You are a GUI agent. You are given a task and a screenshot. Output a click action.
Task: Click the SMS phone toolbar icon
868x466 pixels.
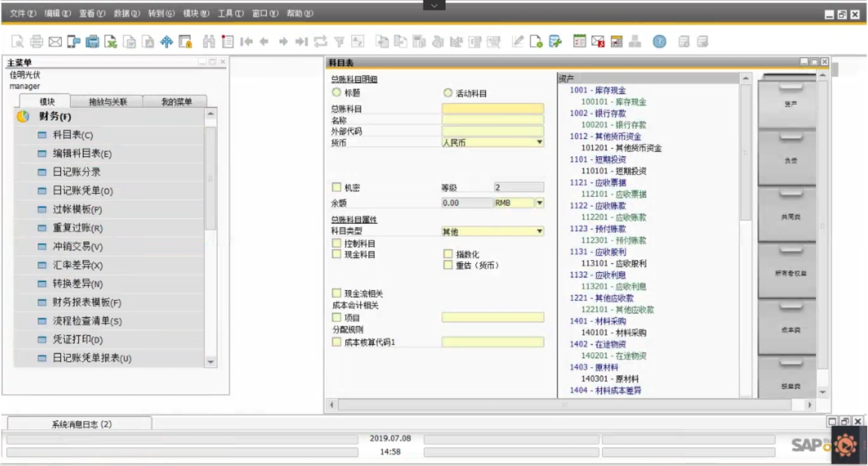tap(74, 41)
